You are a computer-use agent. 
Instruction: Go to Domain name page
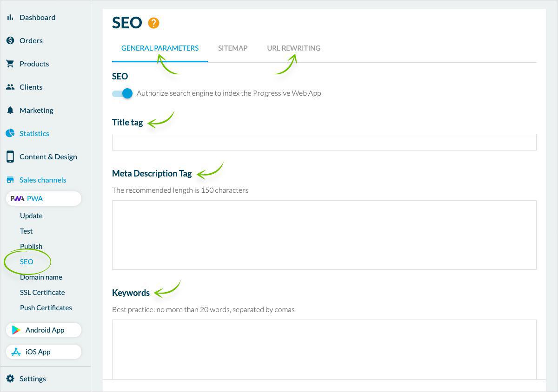tap(41, 277)
